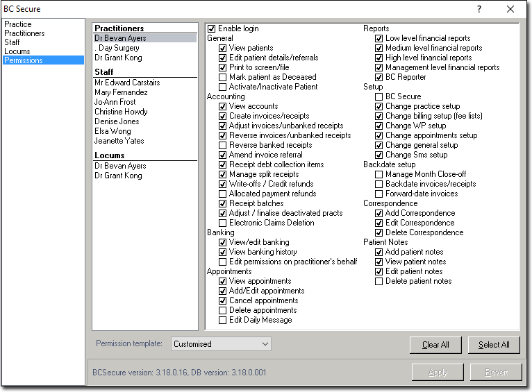
Task: Toggle Amend invoice referral checkbox
Action: click(x=222, y=155)
